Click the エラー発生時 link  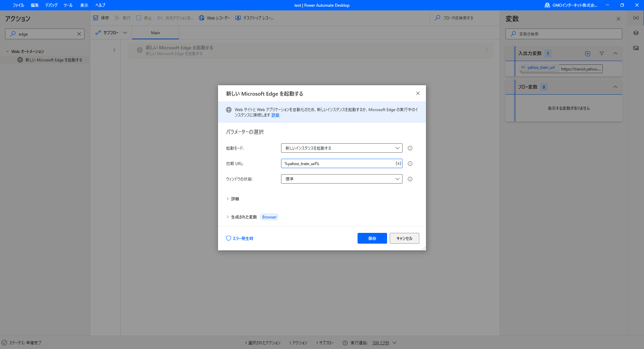[240, 238]
